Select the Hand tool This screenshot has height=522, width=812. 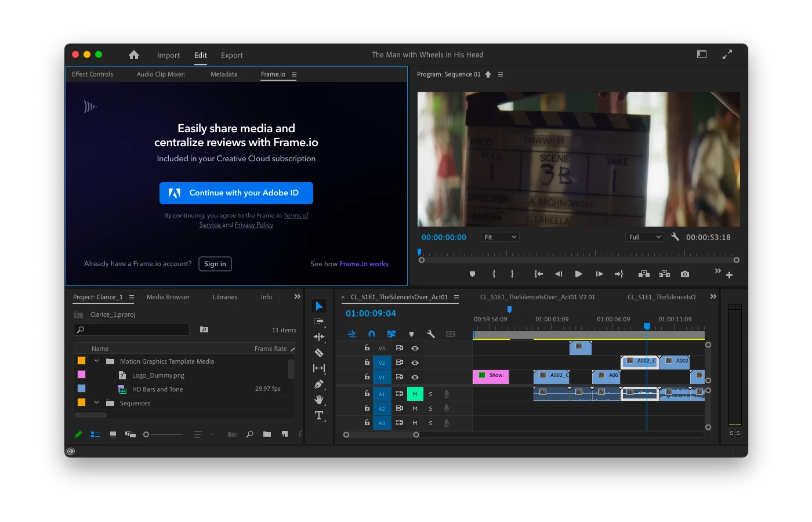pyautogui.click(x=319, y=400)
